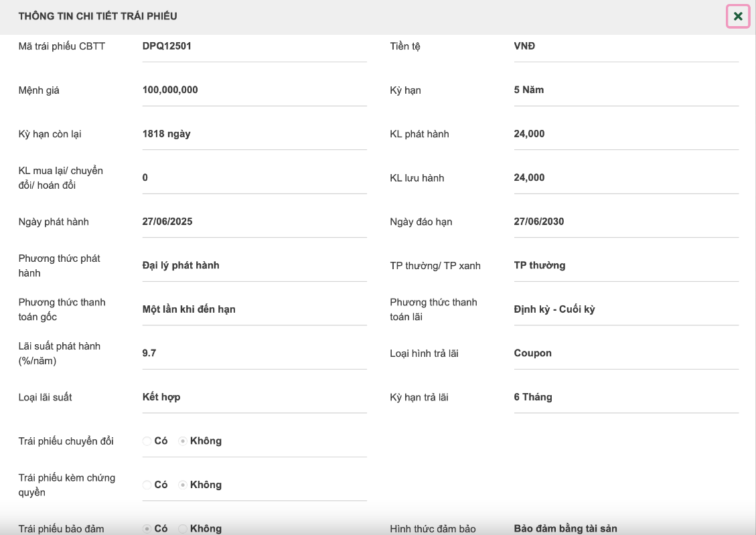This screenshot has height=535, width=756.
Task: Select Không for Trái phiếu bảo đảm
Action: pyautogui.click(x=183, y=529)
